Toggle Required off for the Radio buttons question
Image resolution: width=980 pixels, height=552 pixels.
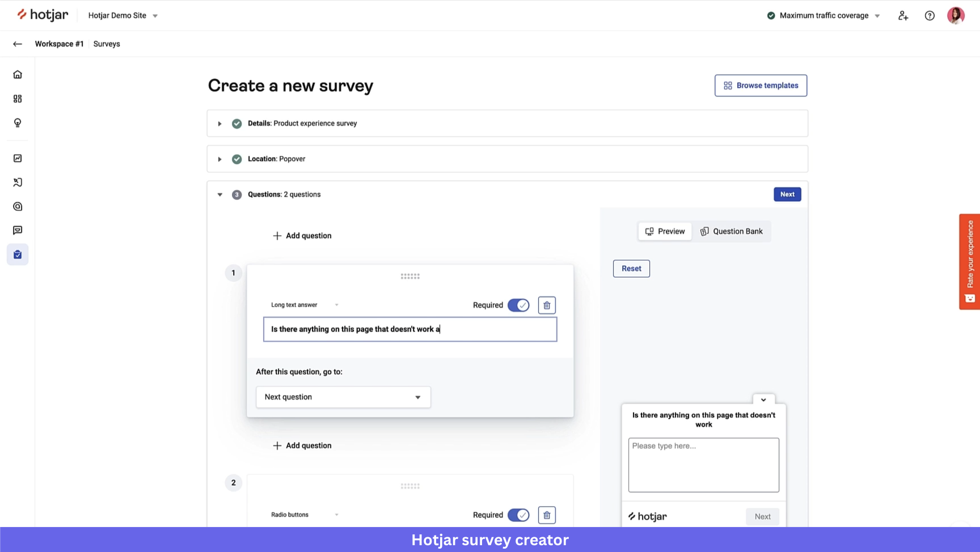click(518, 515)
